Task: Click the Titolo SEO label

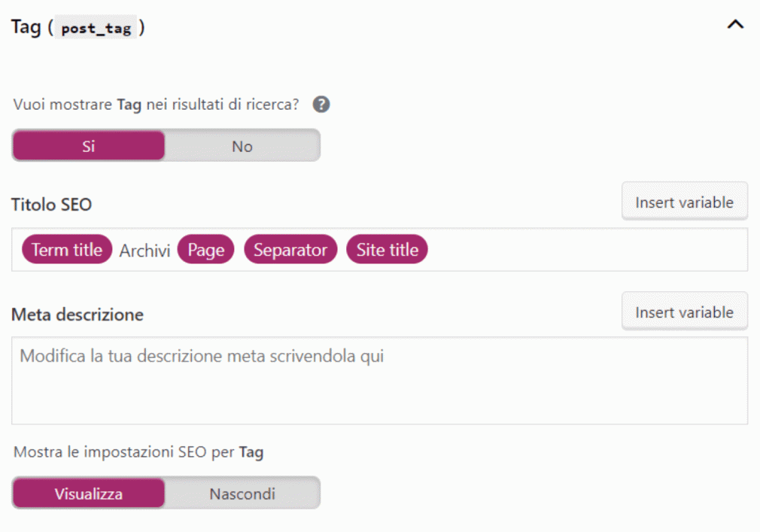Action: [x=51, y=205]
